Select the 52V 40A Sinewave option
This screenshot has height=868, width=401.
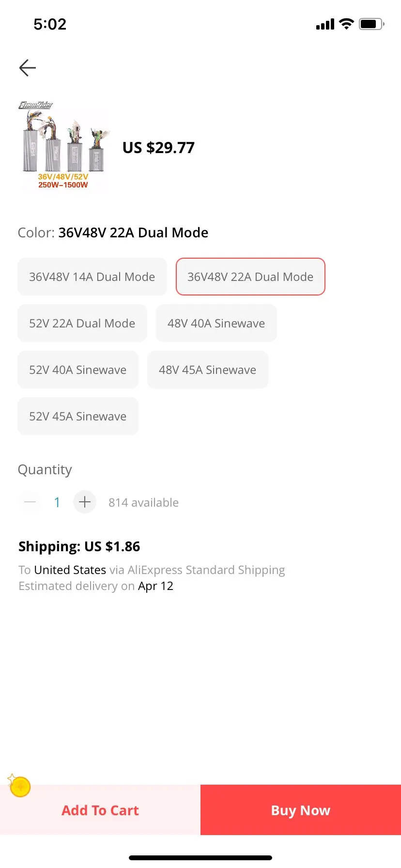click(x=78, y=370)
